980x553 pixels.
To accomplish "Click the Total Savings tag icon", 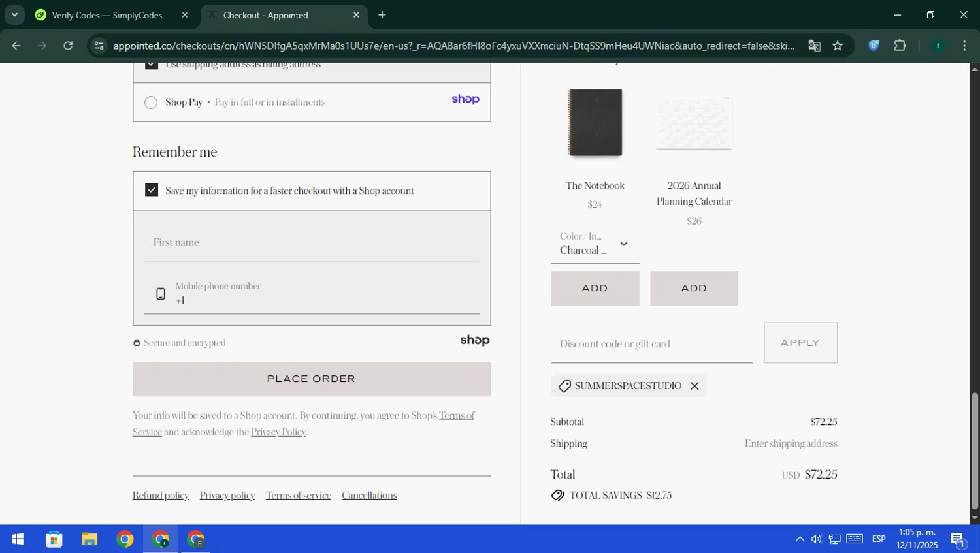I will tap(557, 496).
